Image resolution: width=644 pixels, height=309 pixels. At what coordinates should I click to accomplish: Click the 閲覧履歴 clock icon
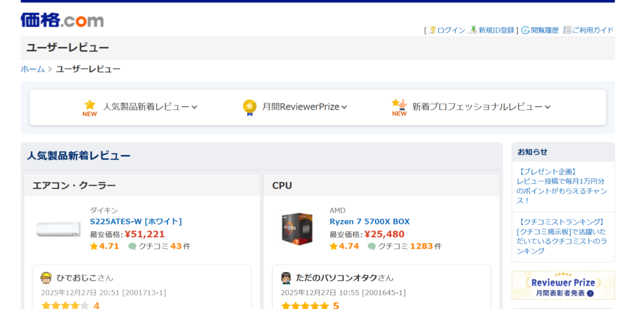(x=525, y=30)
